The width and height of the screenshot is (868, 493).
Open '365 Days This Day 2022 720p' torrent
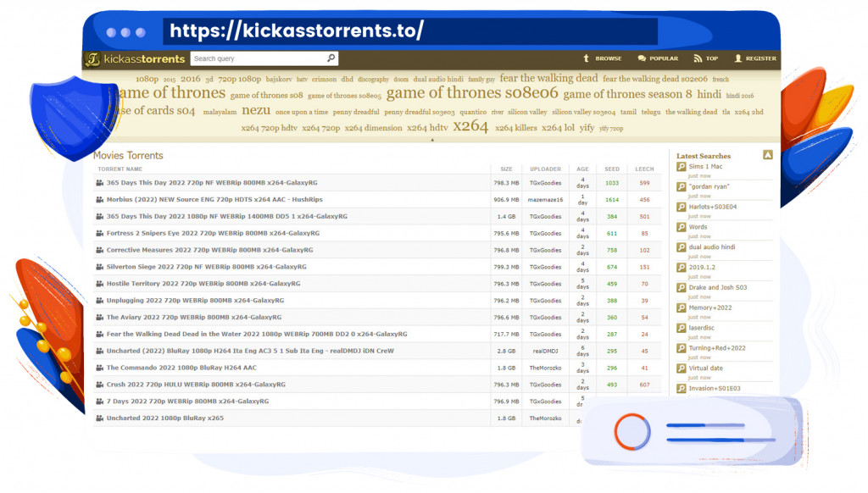point(212,183)
